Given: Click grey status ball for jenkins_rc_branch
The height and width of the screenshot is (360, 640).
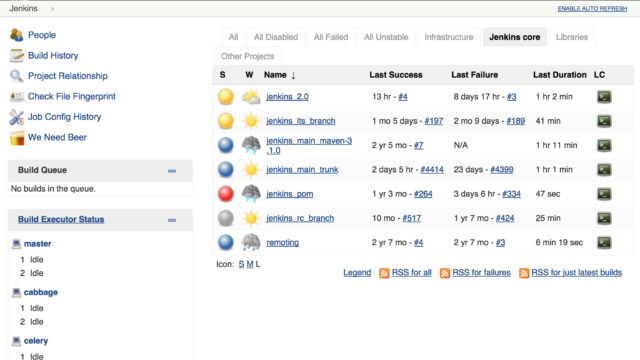Looking at the screenshot, I should tap(226, 218).
